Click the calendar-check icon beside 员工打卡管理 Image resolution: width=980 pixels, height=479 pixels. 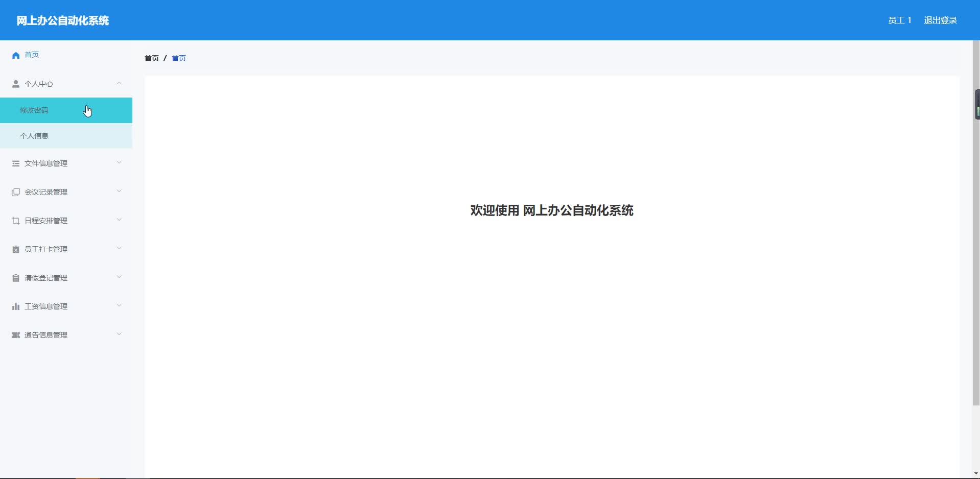coord(15,249)
